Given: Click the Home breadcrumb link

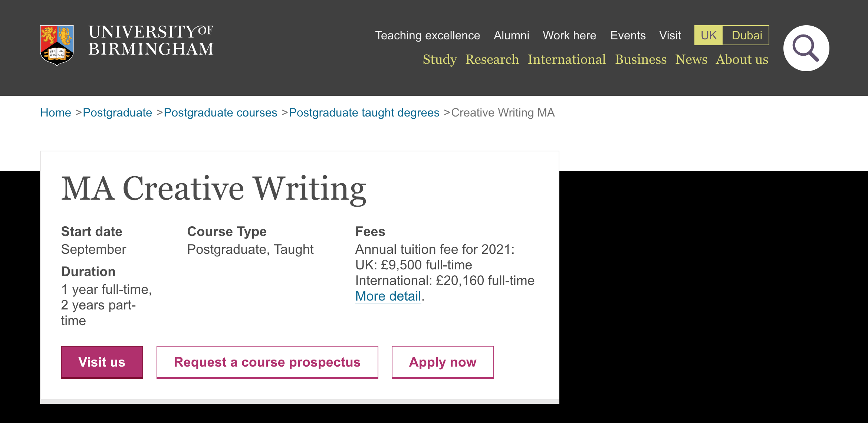Looking at the screenshot, I should (x=56, y=112).
